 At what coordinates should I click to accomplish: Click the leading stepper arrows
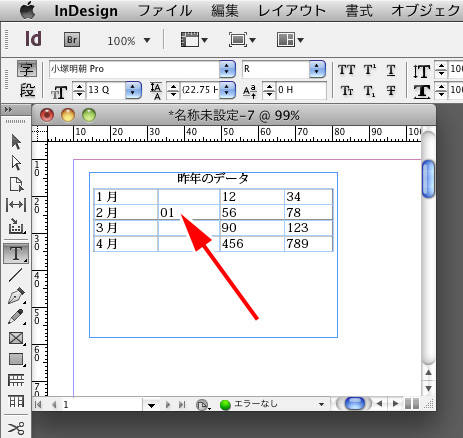[173, 90]
